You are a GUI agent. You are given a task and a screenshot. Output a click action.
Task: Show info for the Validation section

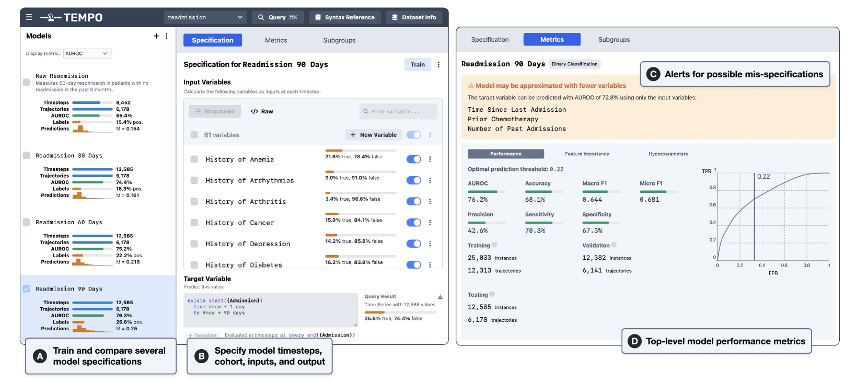pyautogui.click(x=614, y=245)
